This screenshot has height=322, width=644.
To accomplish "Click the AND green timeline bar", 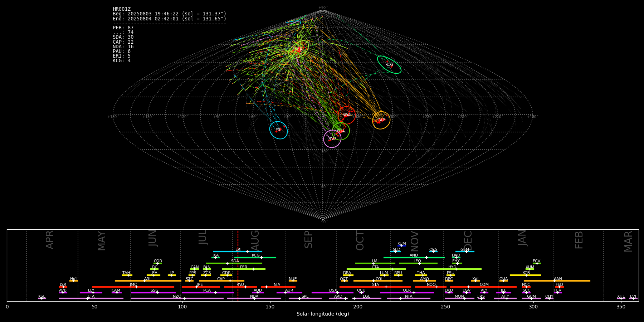I will tap(414, 257).
